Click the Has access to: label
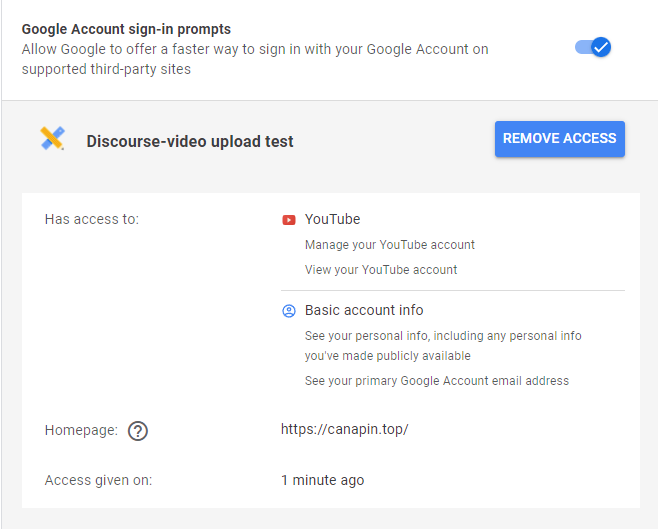 point(91,219)
